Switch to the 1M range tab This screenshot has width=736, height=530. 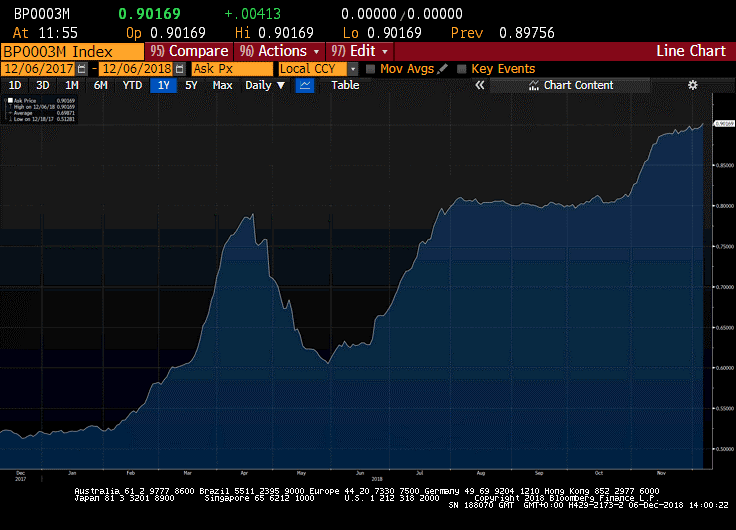pyautogui.click(x=71, y=85)
